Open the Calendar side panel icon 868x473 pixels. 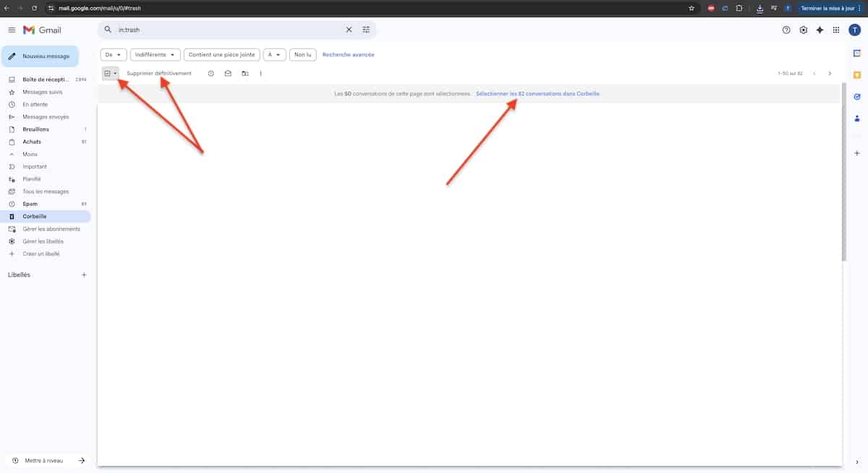click(x=857, y=54)
